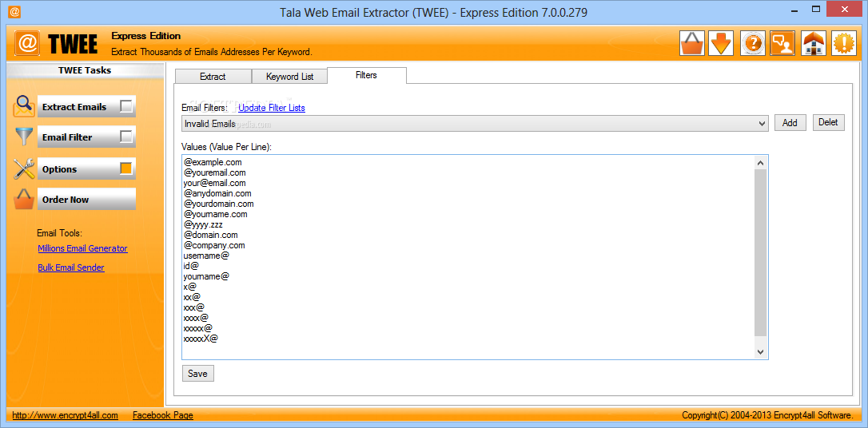Toggle the orange Options checkbox
Screen dimensions: 868x428
point(126,168)
